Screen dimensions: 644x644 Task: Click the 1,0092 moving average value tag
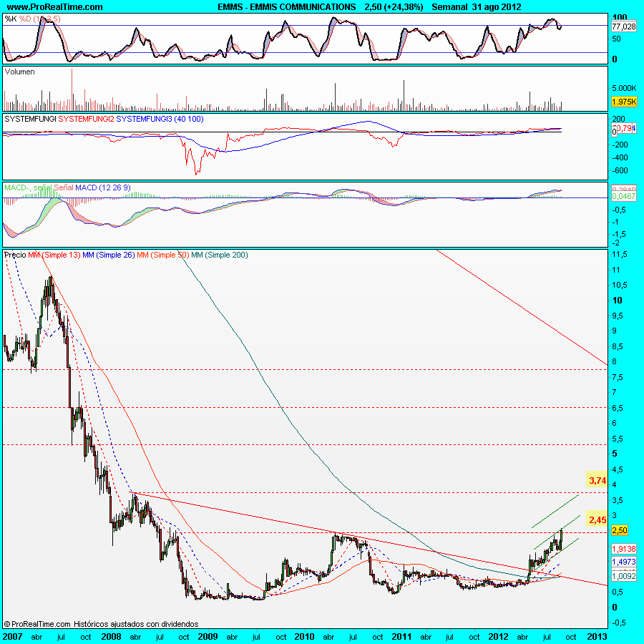pyautogui.click(x=623, y=576)
